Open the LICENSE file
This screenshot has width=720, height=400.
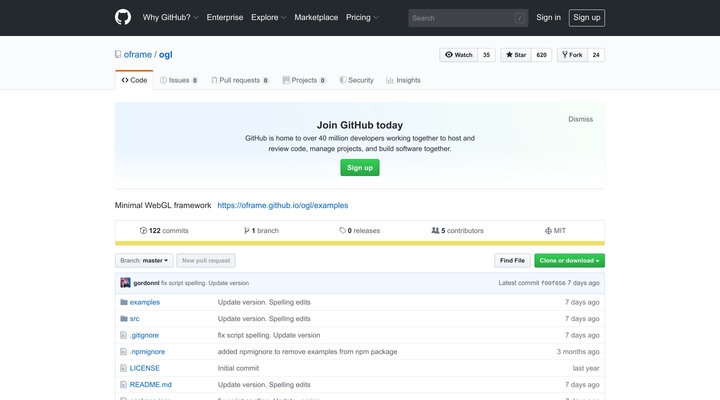(145, 368)
